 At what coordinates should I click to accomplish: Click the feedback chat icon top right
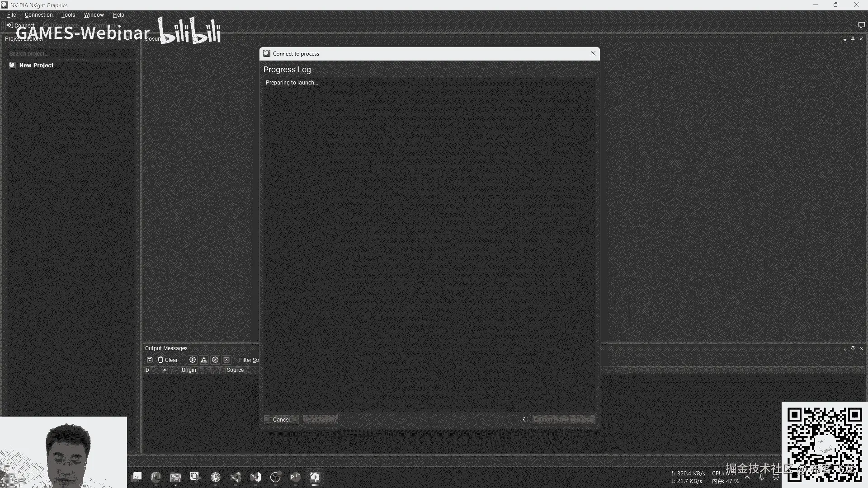(861, 25)
